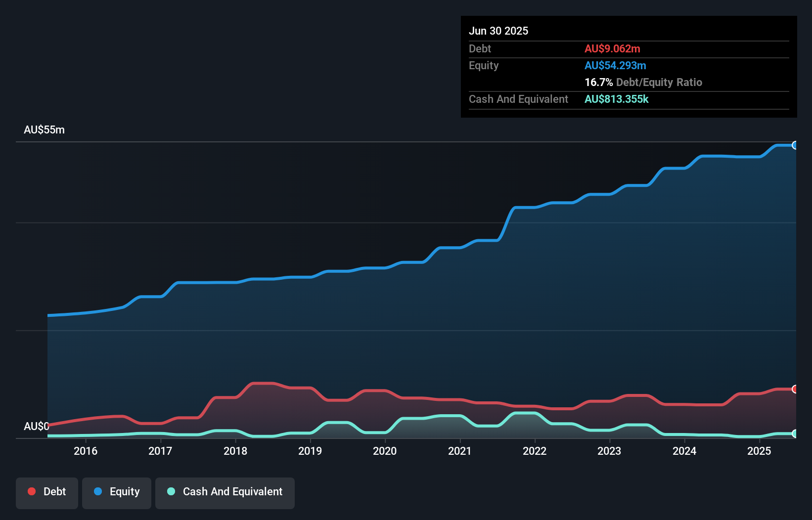Toggle the Debt series legend button
Viewport: 812px width, 520px height.
click(x=47, y=493)
